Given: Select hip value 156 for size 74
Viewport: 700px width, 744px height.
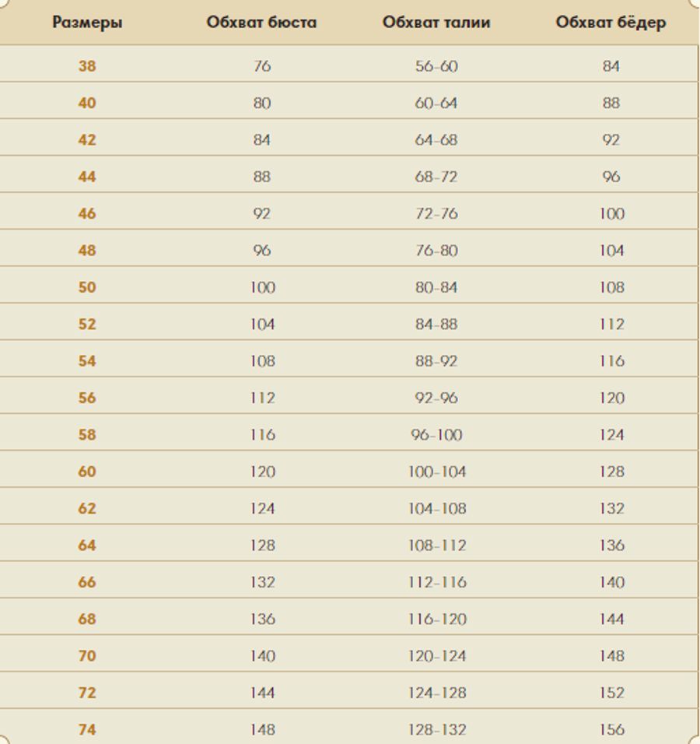Looking at the screenshot, I should [611, 730].
